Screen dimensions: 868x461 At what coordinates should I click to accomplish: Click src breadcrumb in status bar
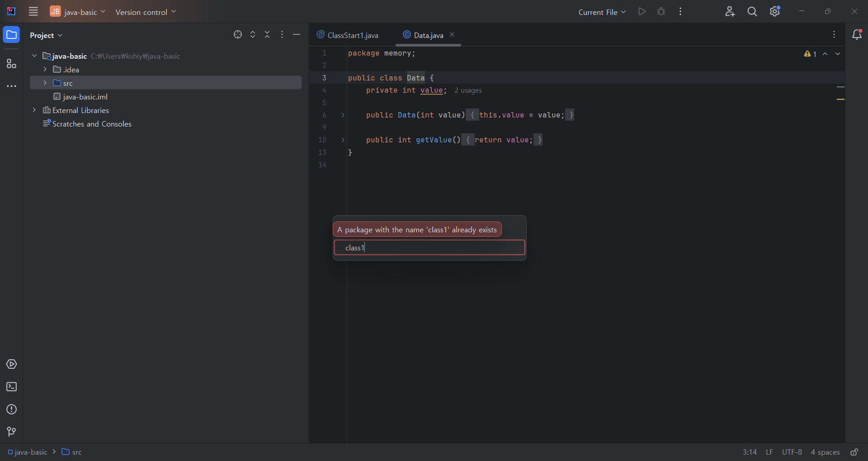[72, 452]
